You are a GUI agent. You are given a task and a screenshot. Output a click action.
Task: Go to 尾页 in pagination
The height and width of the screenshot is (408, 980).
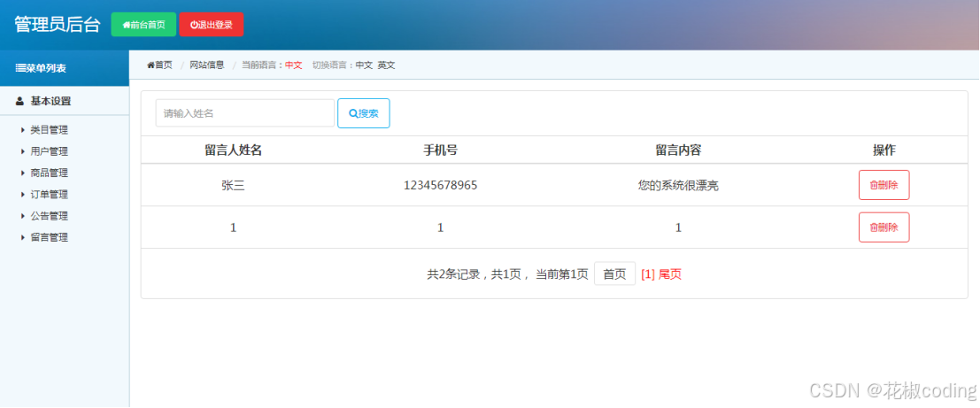(x=670, y=273)
